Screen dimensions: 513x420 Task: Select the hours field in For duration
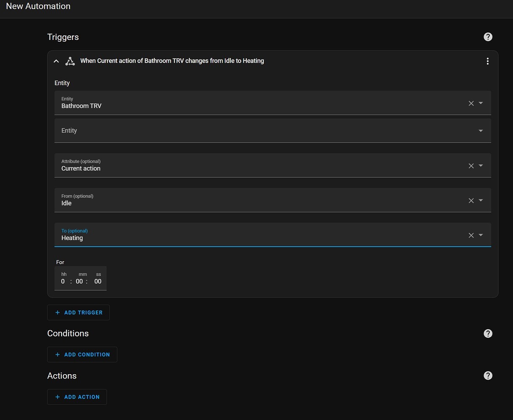63,281
